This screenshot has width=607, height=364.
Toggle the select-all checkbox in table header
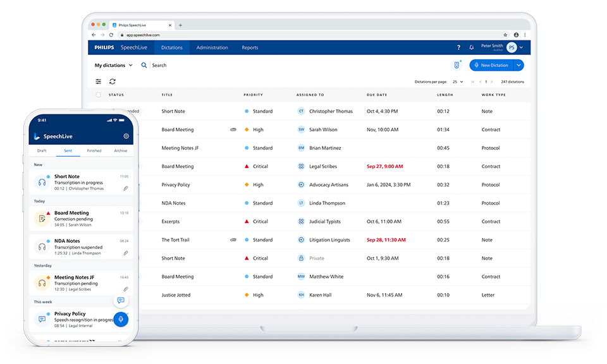(99, 95)
